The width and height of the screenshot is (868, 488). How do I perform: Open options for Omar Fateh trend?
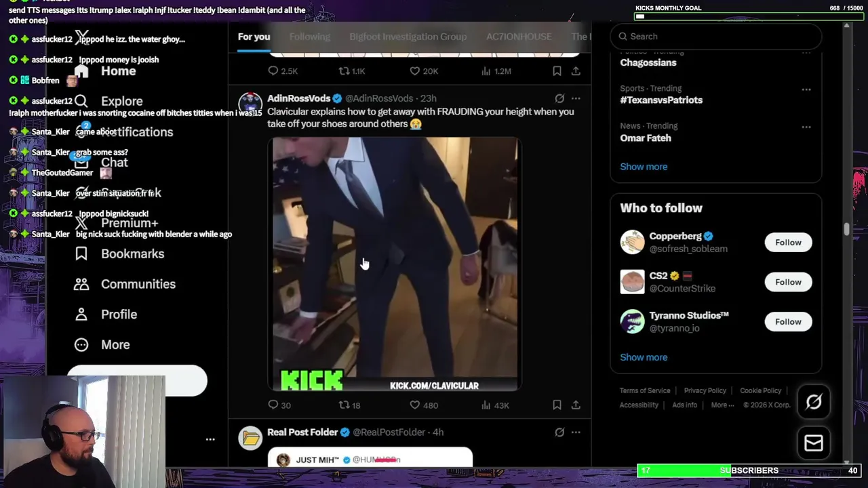pos(806,127)
